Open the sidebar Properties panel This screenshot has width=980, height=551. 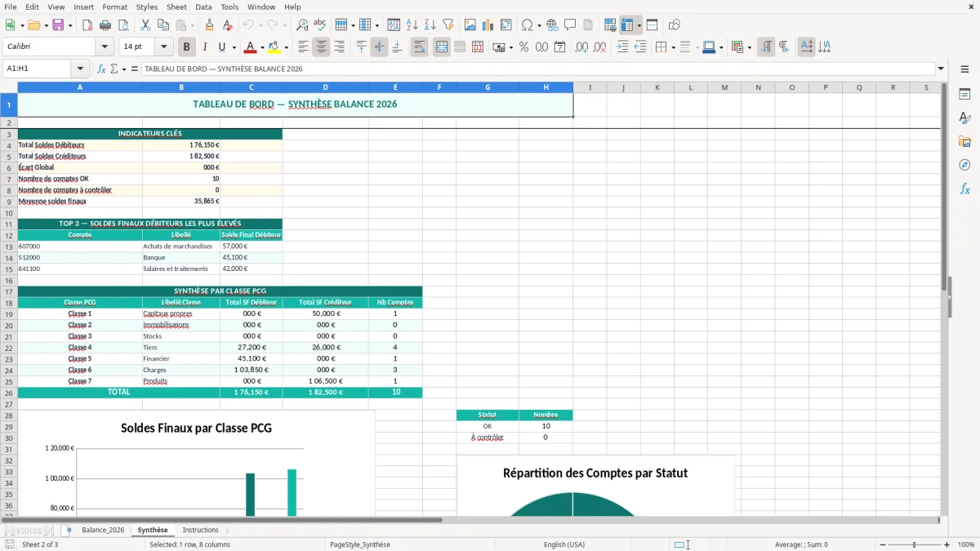click(x=964, y=94)
